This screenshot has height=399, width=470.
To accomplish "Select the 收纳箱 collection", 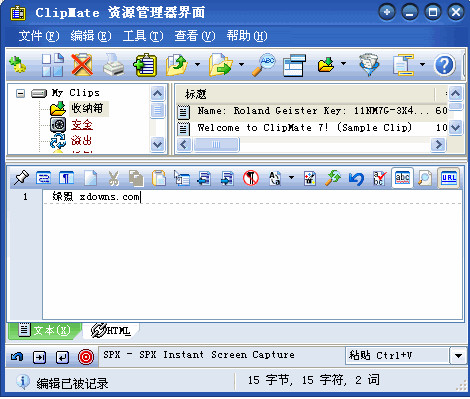I will (88, 109).
